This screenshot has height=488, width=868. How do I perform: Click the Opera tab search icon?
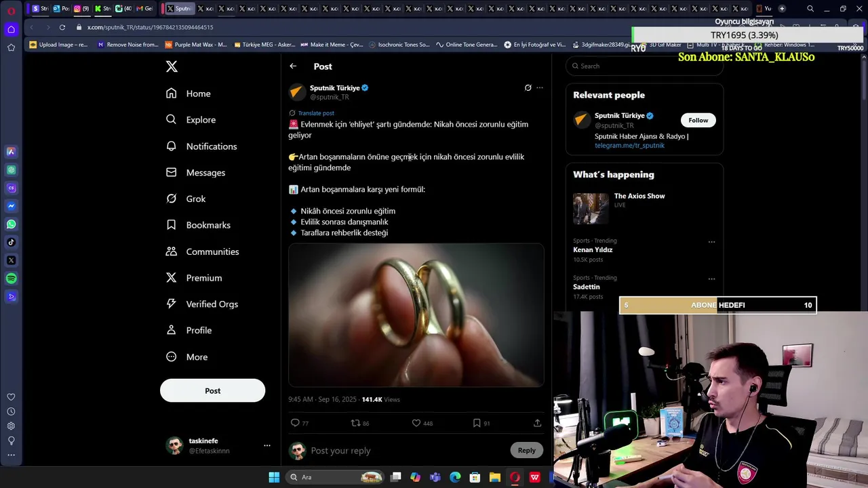(x=810, y=9)
